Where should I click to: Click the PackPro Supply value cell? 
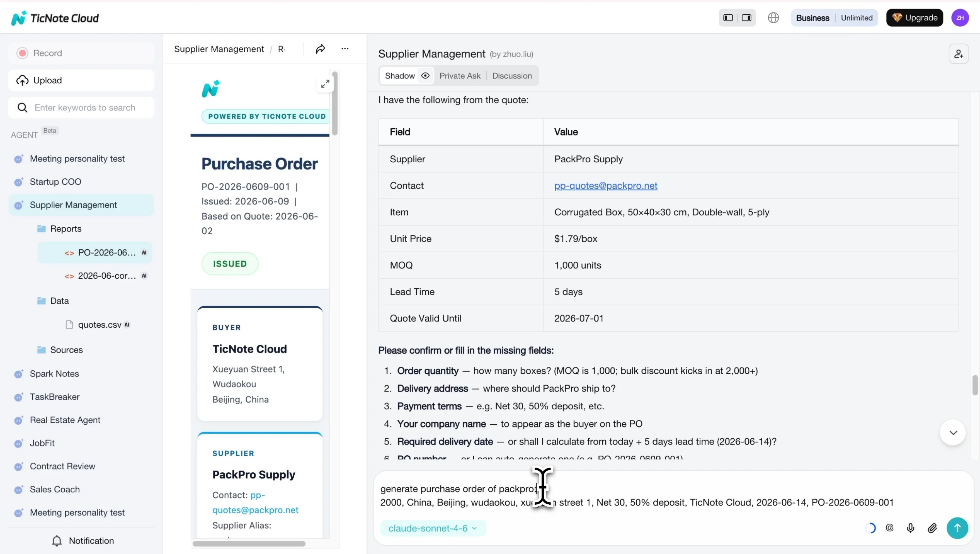tap(751, 159)
